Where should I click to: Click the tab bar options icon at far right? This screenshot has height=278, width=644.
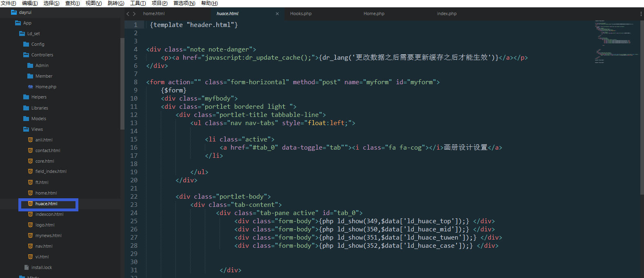[641, 13]
